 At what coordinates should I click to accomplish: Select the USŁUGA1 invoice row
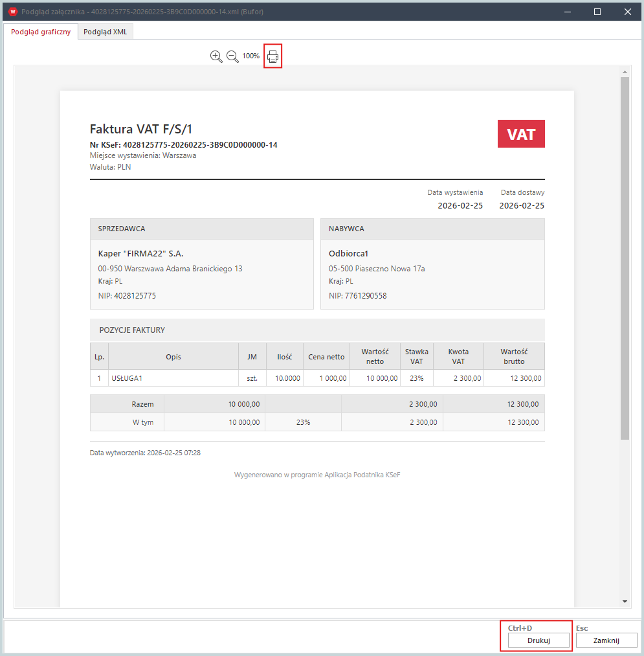[x=317, y=378]
